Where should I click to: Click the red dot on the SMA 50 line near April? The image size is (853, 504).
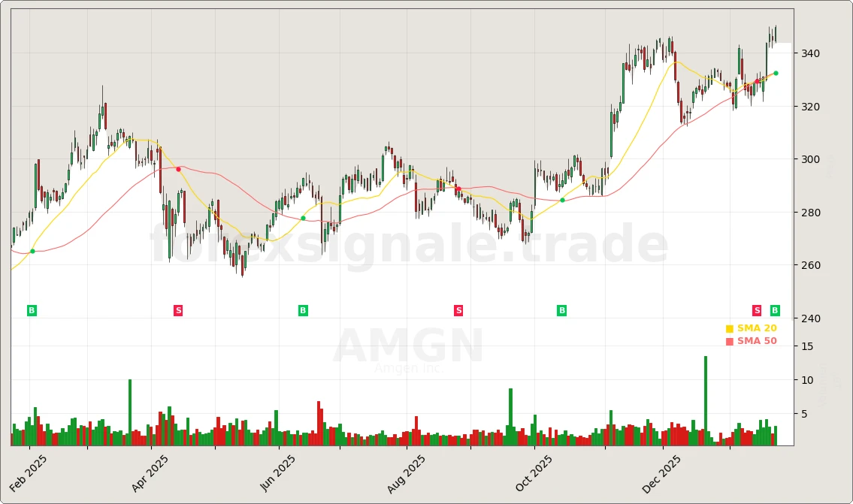click(x=178, y=168)
